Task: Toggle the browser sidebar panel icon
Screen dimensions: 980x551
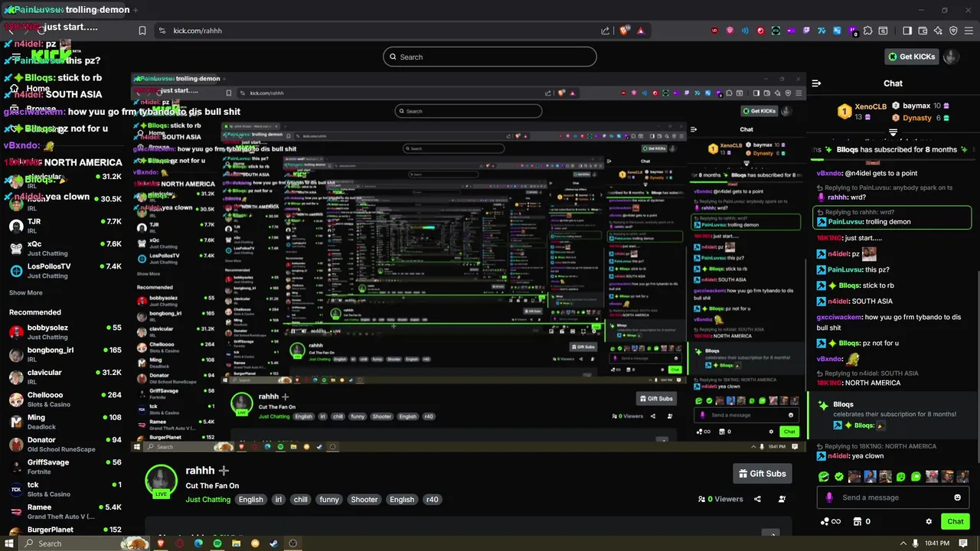Action: 907,31
